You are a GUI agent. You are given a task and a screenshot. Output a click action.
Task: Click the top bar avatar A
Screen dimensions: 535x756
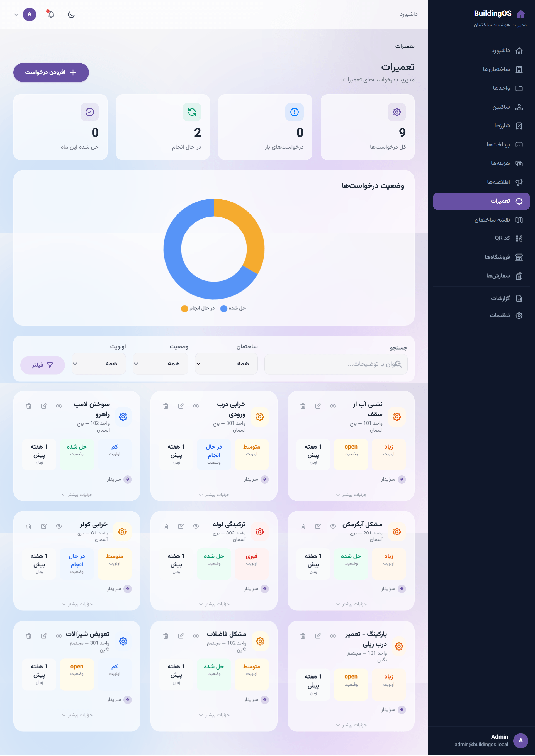coord(29,14)
